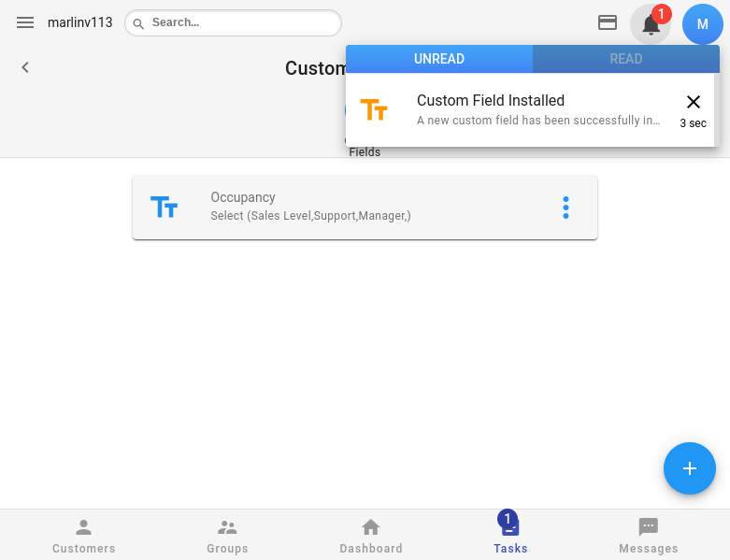
Task: Switch to the UNREAD notifications tab
Action: (x=439, y=59)
